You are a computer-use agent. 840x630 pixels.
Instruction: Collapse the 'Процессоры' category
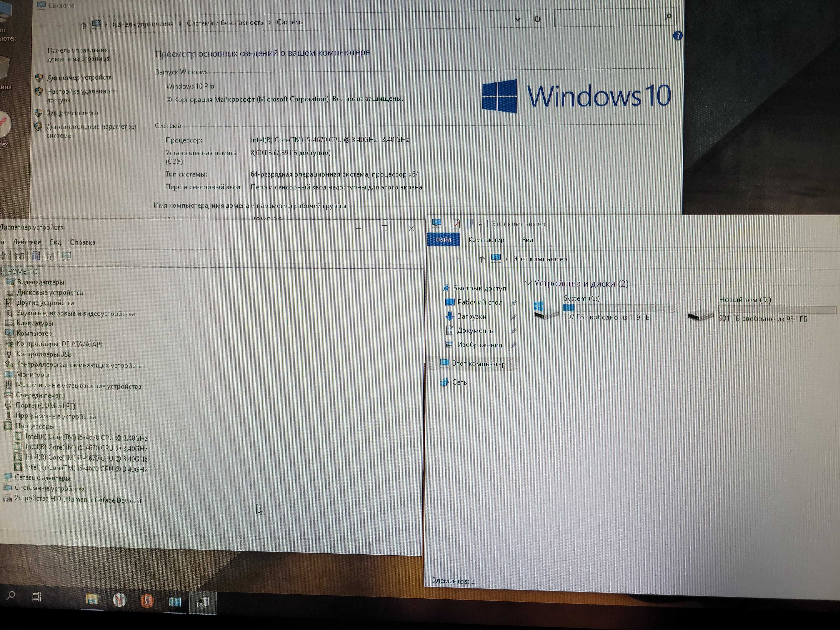pyautogui.click(x=35, y=426)
